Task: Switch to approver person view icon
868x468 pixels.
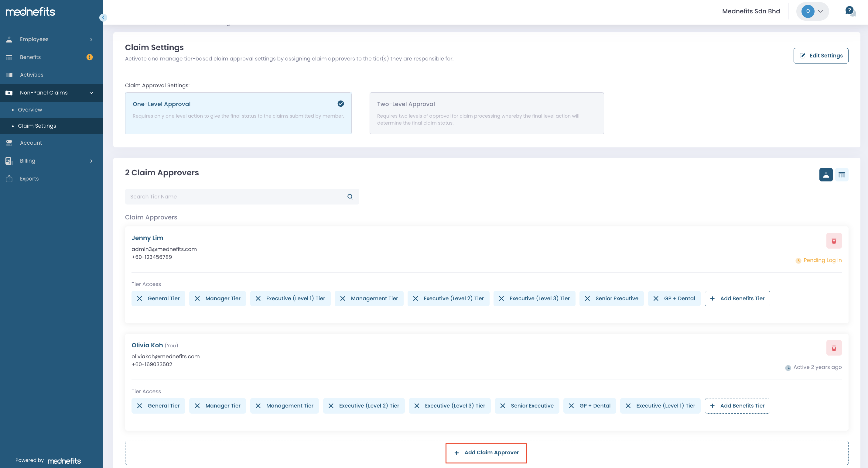Action: [x=825, y=175]
